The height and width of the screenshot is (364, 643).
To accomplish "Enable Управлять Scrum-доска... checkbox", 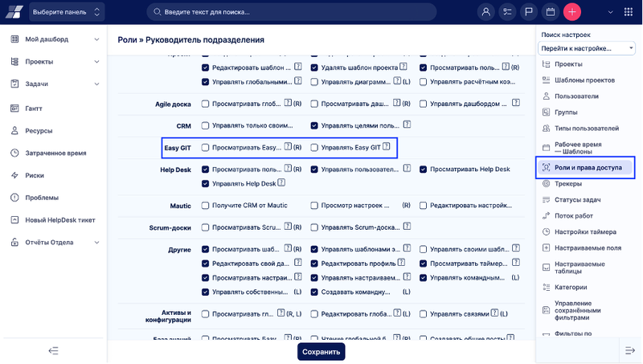I will coord(314,227).
